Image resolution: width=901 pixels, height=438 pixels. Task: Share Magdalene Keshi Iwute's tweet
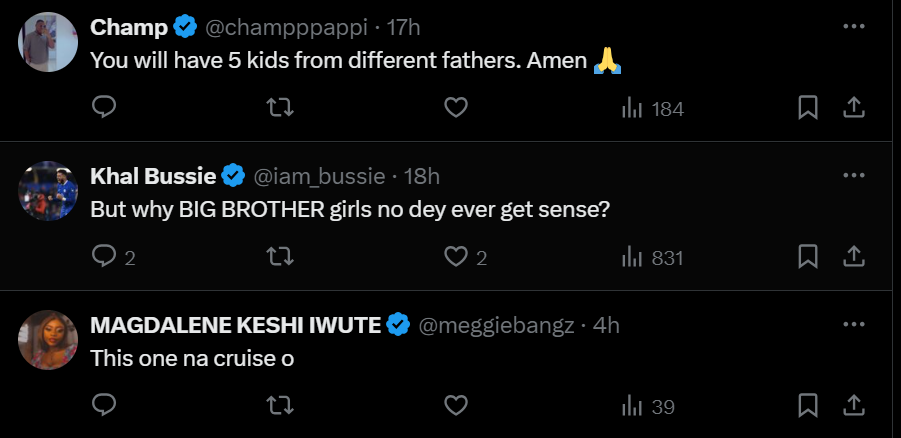(853, 406)
